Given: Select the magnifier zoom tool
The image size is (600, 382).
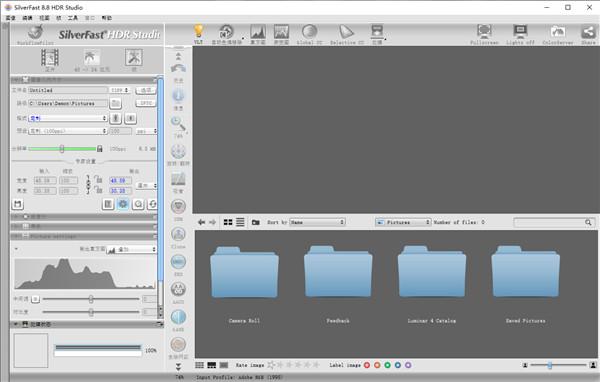Looking at the screenshot, I should point(178,124).
